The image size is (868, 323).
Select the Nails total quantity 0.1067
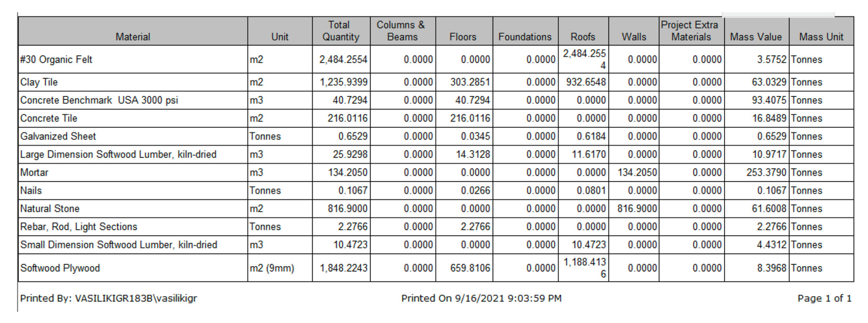pyautogui.click(x=352, y=190)
